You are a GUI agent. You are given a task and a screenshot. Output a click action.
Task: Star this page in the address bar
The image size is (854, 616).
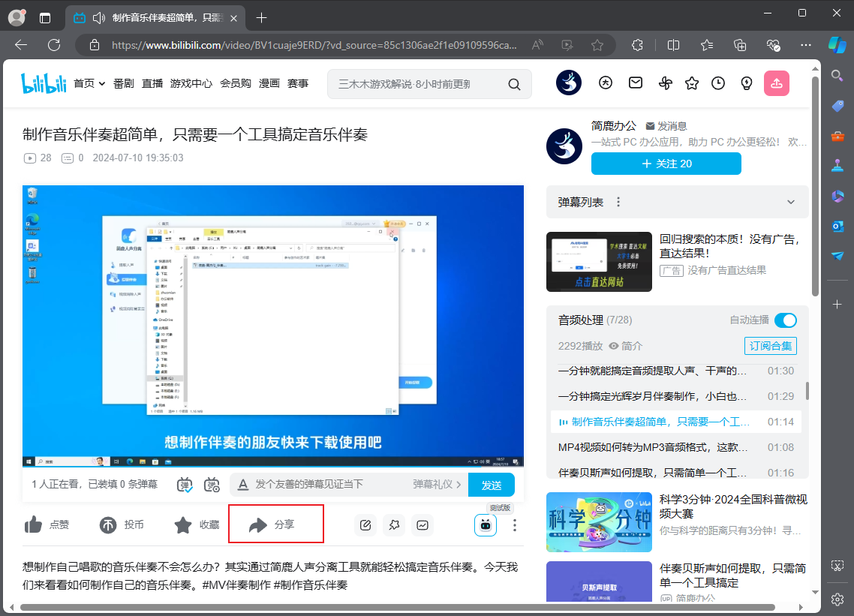pos(597,45)
